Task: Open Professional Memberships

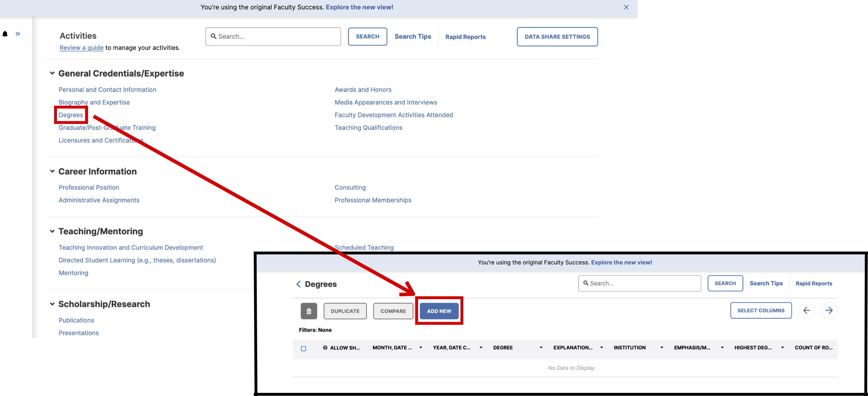Action: pyautogui.click(x=373, y=200)
